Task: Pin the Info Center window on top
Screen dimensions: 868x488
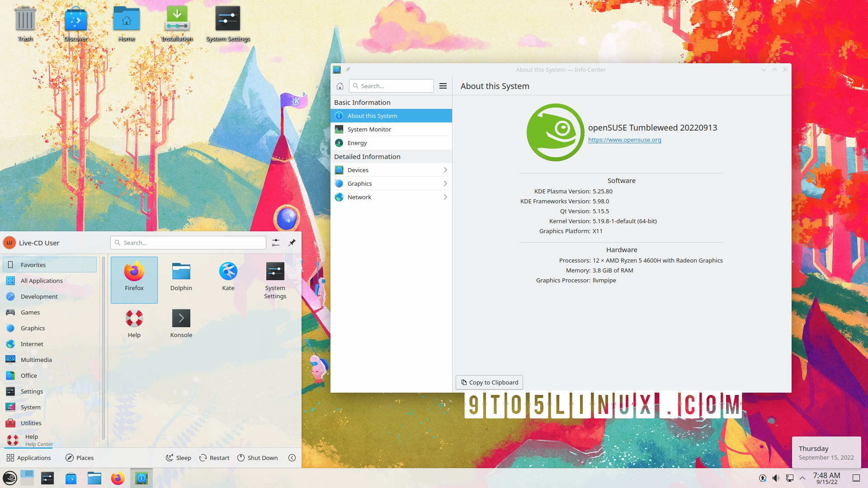Action: tap(348, 70)
